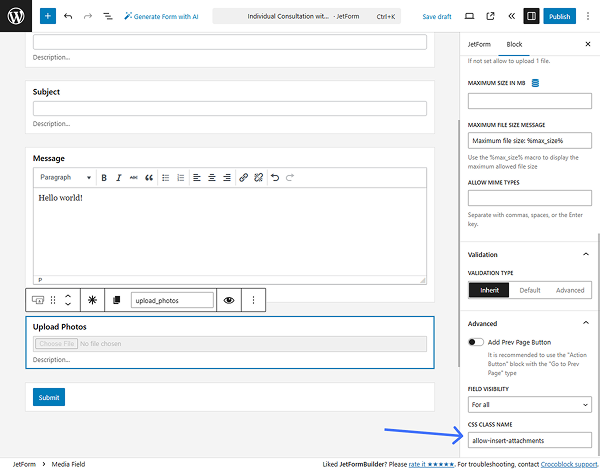Click the Subject input field
The width and height of the screenshot is (600, 470).
[230, 109]
